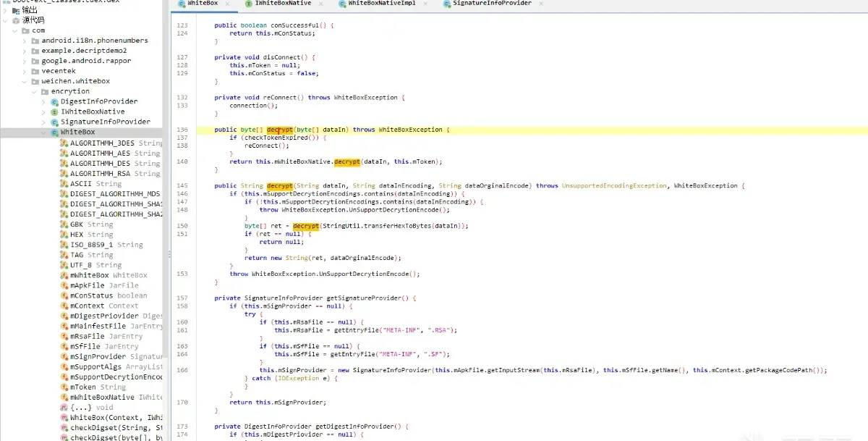Expand the google.android.rappor package
The image size is (868, 441).
point(25,61)
